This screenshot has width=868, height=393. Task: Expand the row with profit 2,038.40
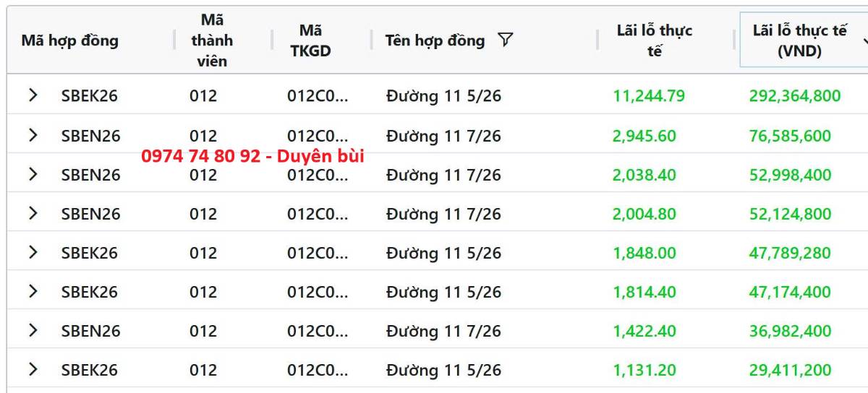point(33,174)
